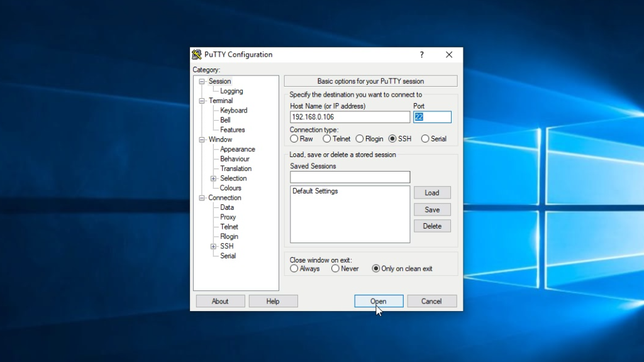Delete the selected saved session

[432, 226]
